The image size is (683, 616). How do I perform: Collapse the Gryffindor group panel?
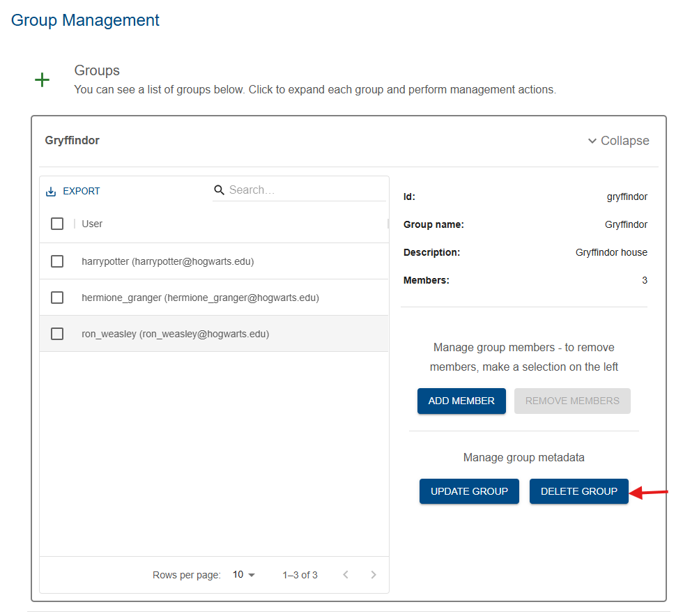coord(619,141)
